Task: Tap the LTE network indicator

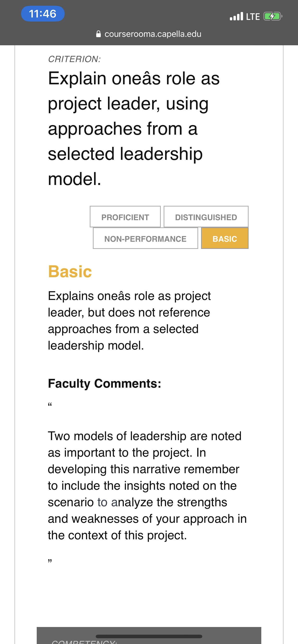Action: pos(253,17)
